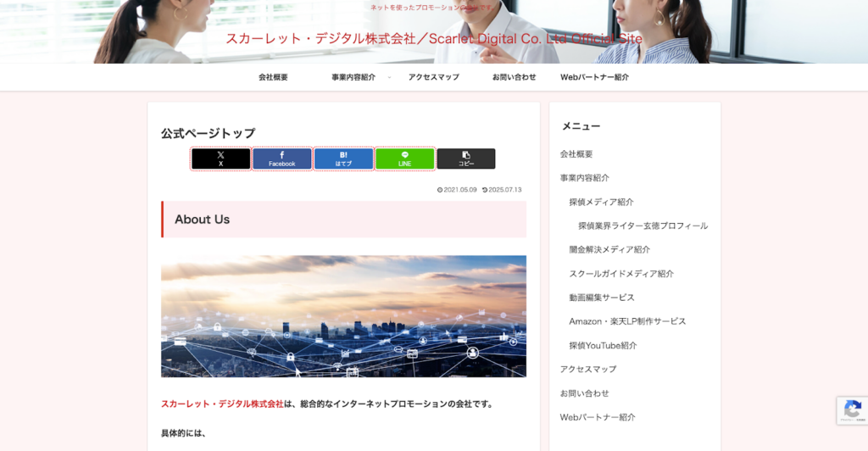Click the Scarlet Digital Co. Ltd site title
868x451 pixels.
(434, 39)
